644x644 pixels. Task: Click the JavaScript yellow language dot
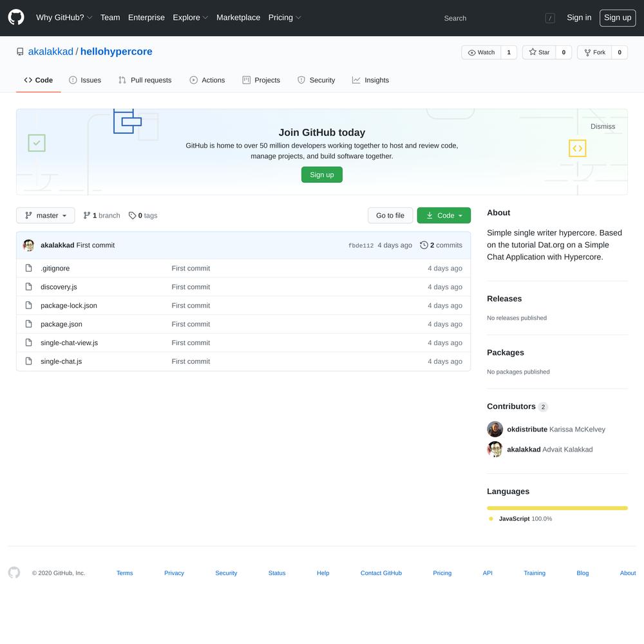coord(491,518)
